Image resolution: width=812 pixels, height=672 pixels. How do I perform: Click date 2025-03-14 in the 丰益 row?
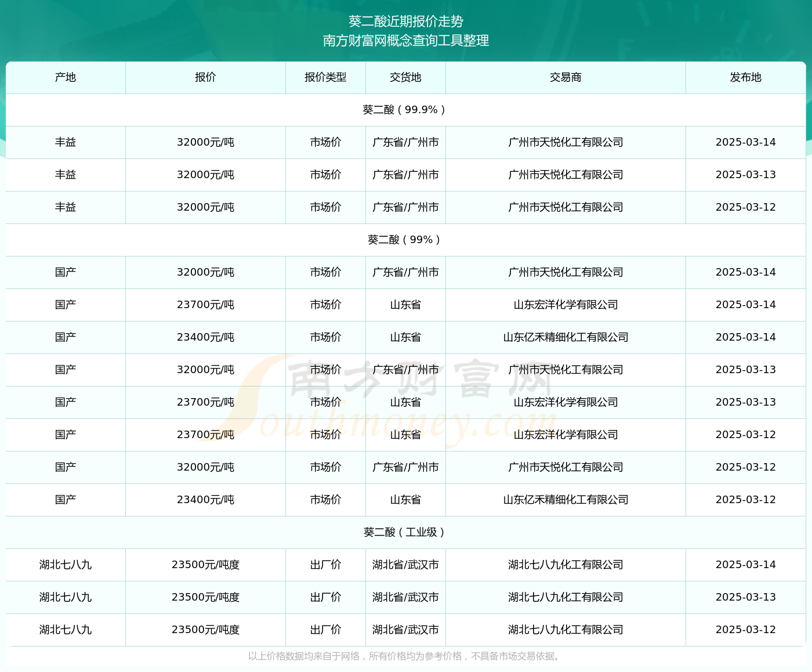click(x=745, y=142)
